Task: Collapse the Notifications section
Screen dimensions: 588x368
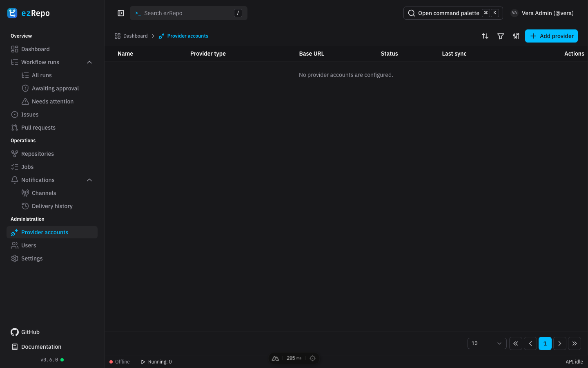Action: point(89,180)
